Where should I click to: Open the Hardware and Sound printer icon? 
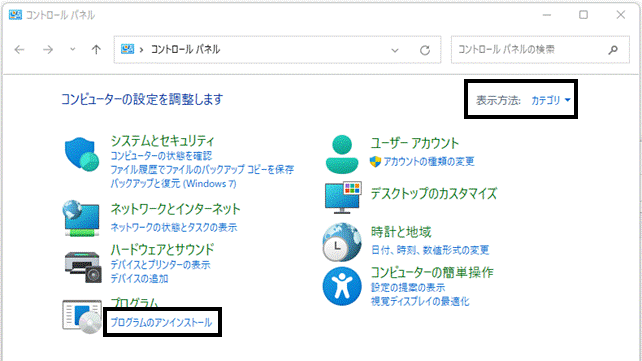pos(83,267)
